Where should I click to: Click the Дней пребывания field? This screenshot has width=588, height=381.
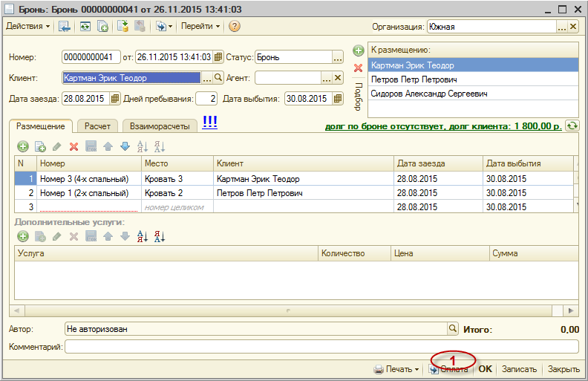point(206,99)
